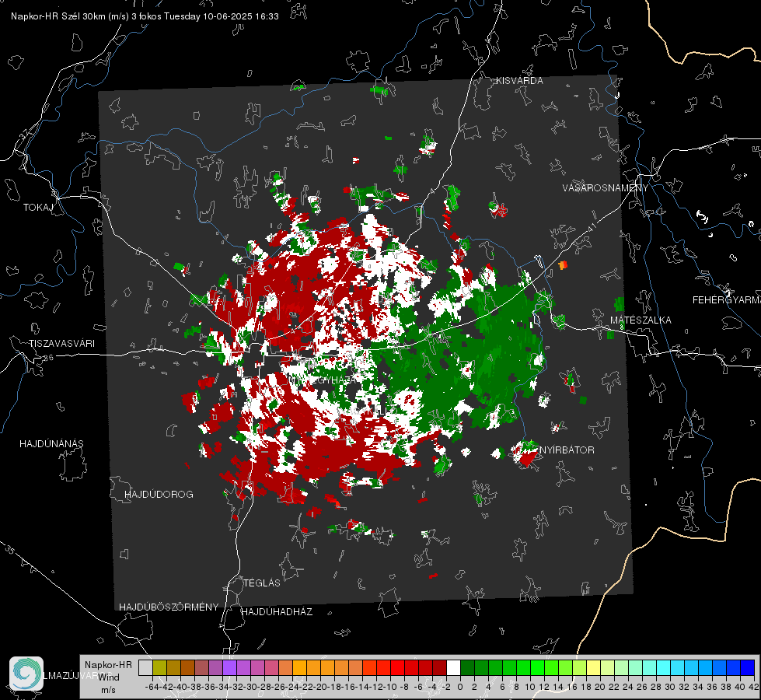The image size is (761, 700).
Task: Select the bright yellow legend swatch
Action: 593,668
